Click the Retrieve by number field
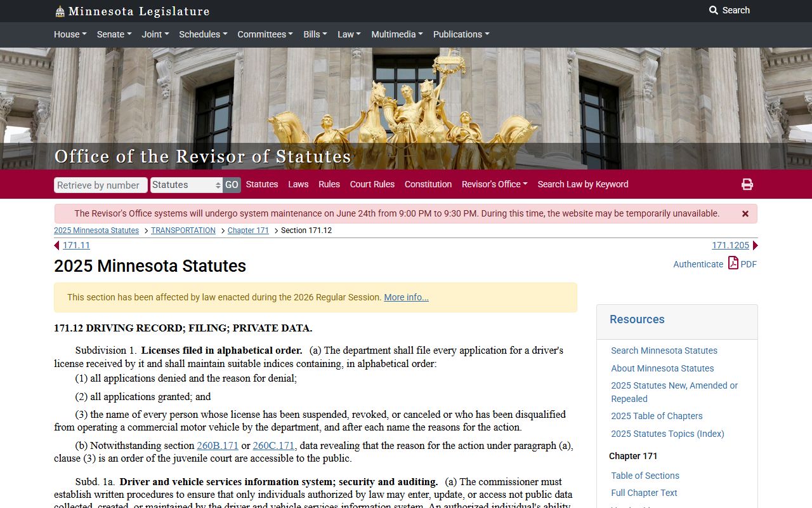The width and height of the screenshot is (812, 508). (101, 185)
